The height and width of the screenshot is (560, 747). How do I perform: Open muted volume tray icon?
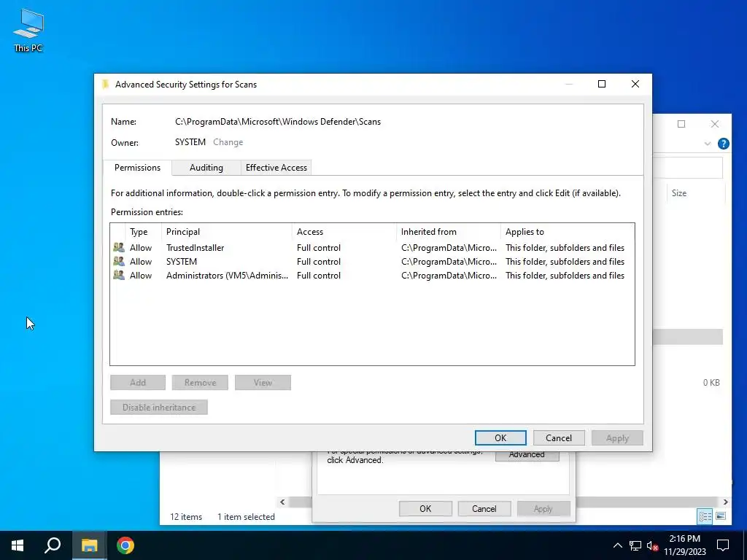[652, 545]
